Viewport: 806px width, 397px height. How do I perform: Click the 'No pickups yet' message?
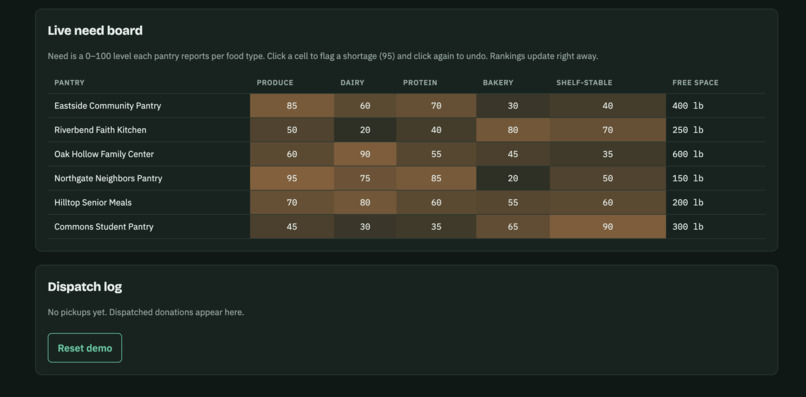146,312
